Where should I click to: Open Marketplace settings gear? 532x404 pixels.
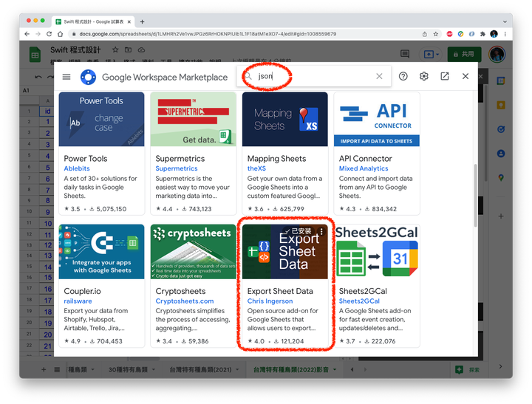coord(424,76)
